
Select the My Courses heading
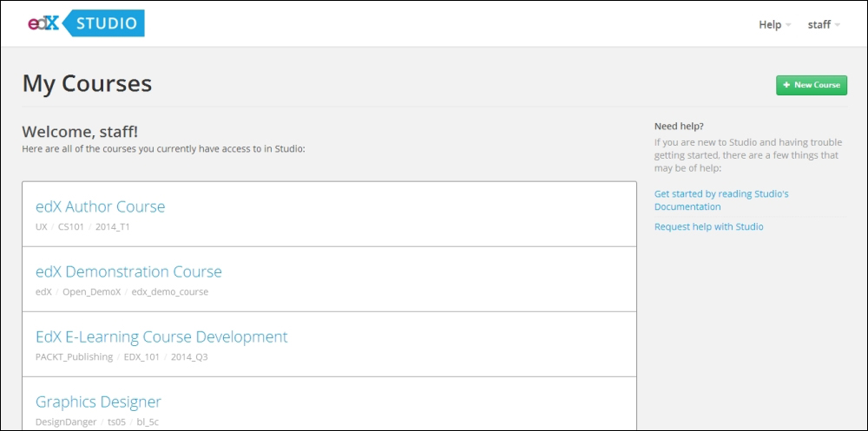point(87,83)
